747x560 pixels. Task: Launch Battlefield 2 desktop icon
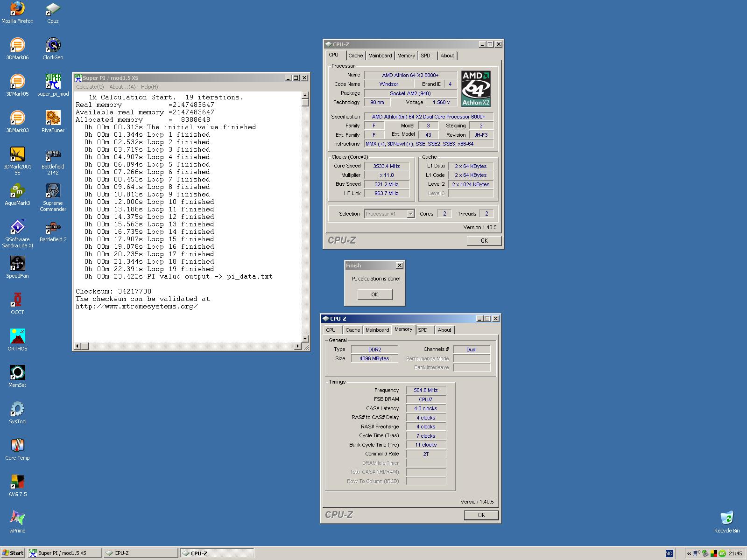tap(53, 231)
